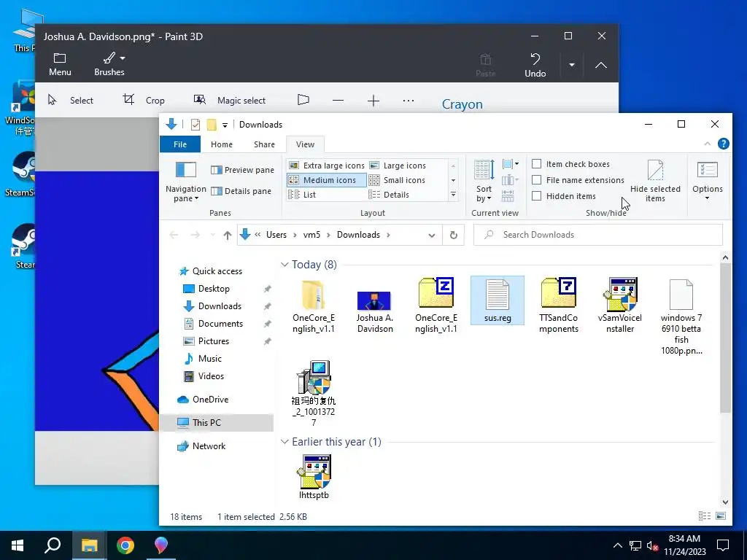
Task: Open Explorer help question mark icon
Action: click(723, 144)
